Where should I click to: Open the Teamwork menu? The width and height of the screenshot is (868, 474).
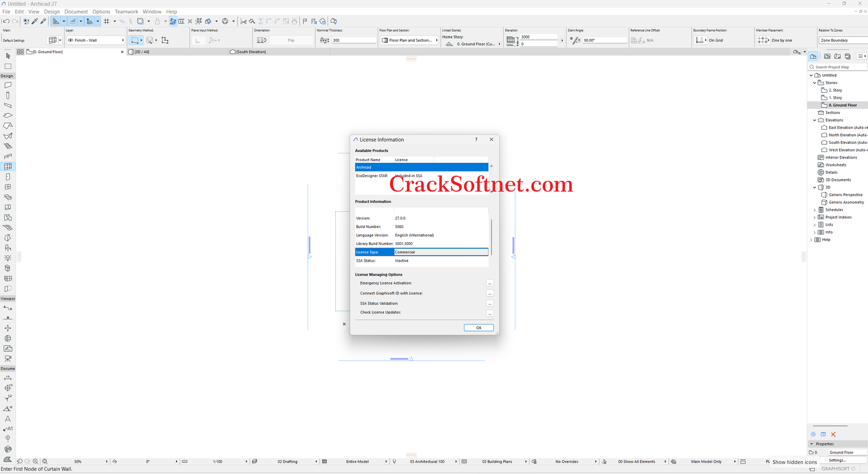[x=126, y=11]
